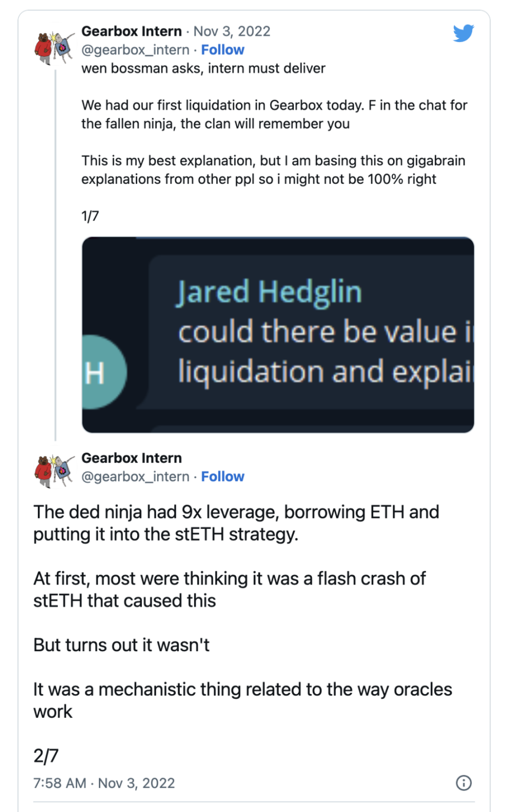Open the Jared Hedglin chat screenshot image
Image resolution: width=511 pixels, height=812 pixels.
click(x=278, y=335)
